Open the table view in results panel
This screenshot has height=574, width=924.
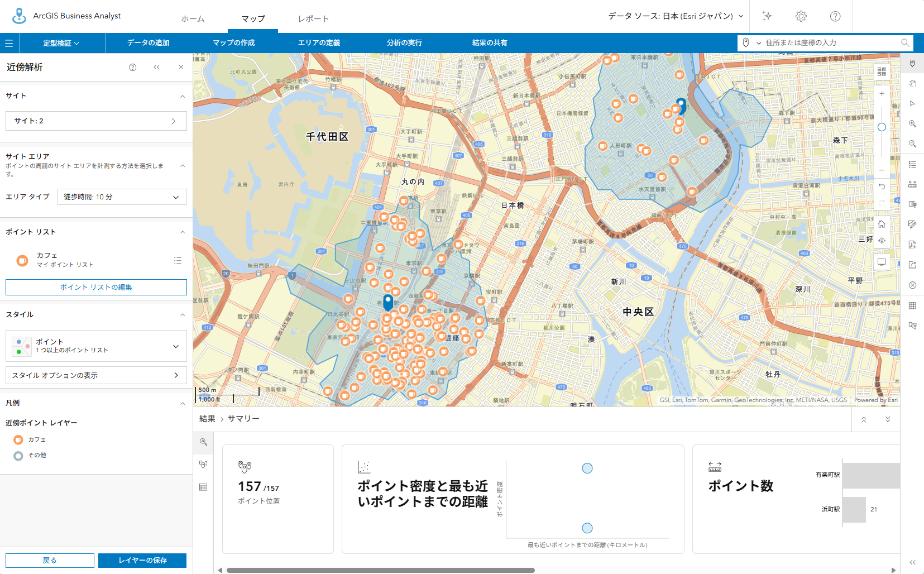203,487
